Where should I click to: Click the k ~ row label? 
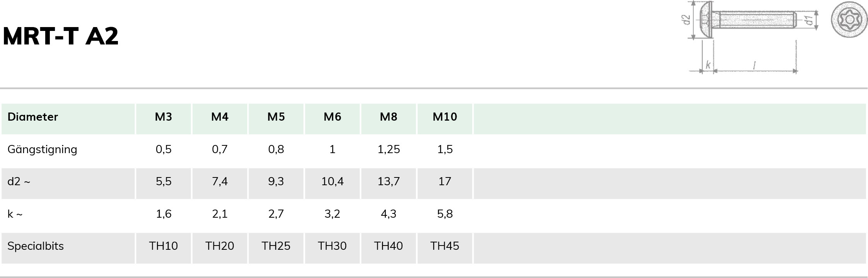15,214
